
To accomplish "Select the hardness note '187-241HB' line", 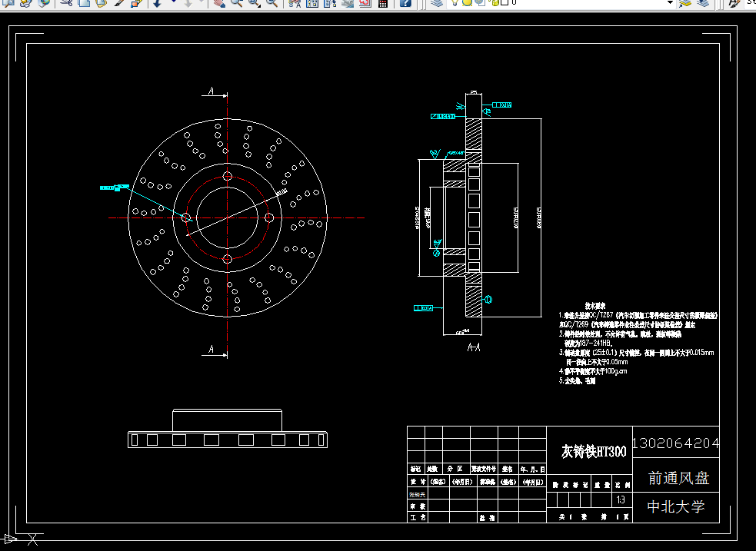I will pos(588,344).
